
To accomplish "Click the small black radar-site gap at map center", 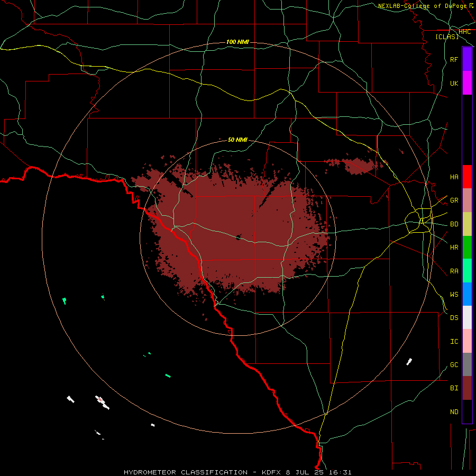I will click(239, 237).
